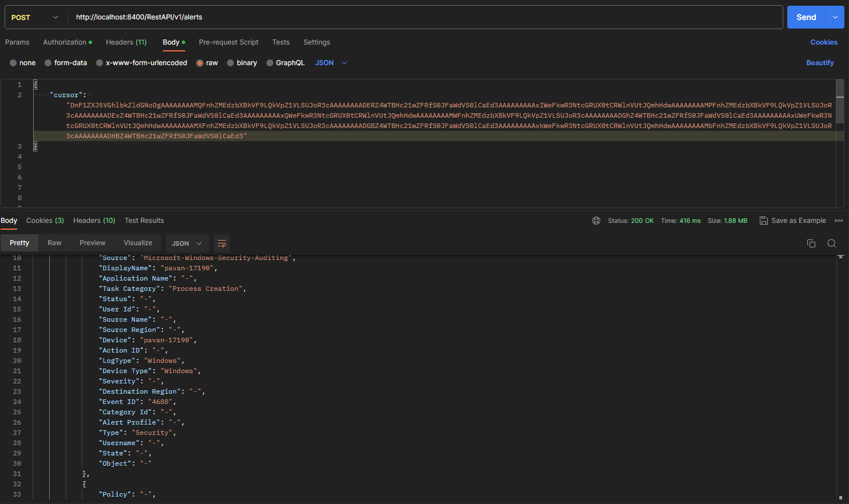Send the request
The width and height of the screenshot is (849, 504).
click(x=806, y=17)
